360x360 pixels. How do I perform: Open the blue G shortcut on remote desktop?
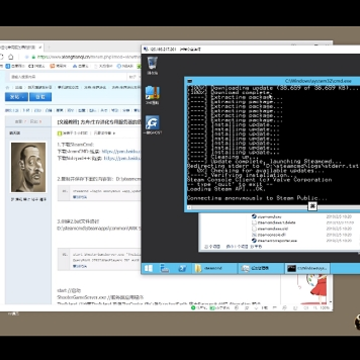[152, 125]
